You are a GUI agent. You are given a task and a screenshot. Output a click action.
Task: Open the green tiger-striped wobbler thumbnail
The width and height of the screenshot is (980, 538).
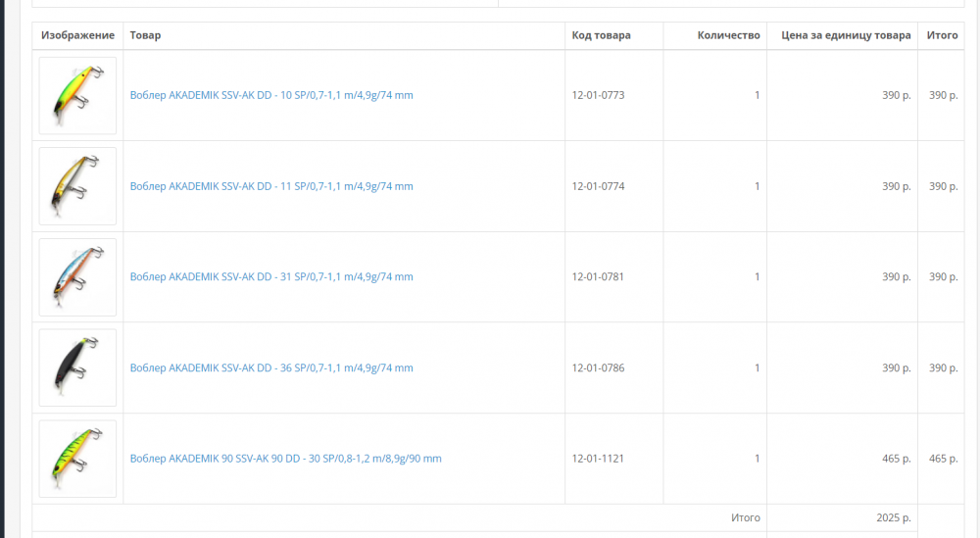(x=77, y=459)
